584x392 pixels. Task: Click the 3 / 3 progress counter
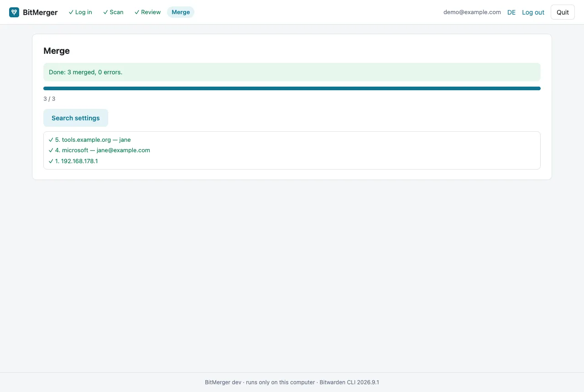49,99
